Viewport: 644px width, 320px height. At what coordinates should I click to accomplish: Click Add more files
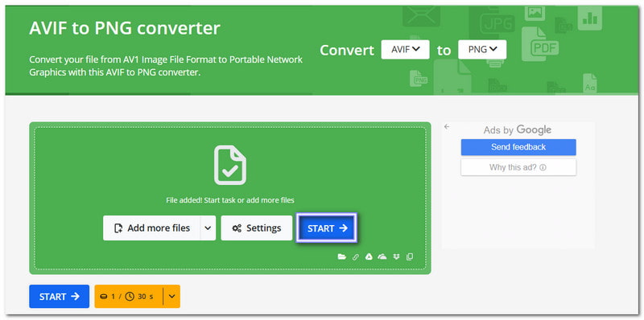click(x=151, y=228)
